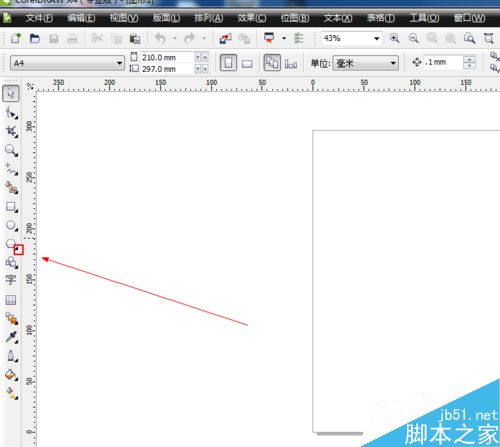Expand the Undo history dropdown arrow
Image resolution: width=500 pixels, height=447 pixels.
point(174,38)
